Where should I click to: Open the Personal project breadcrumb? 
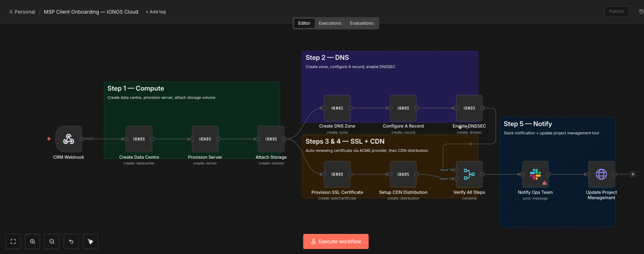[22, 12]
